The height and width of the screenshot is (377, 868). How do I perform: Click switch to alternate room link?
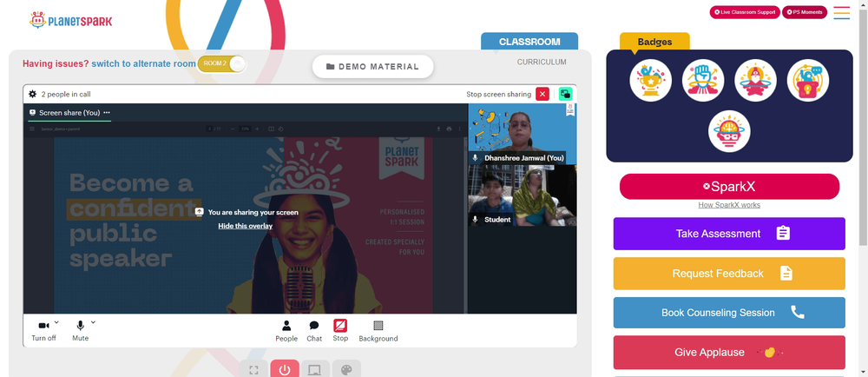(x=143, y=63)
